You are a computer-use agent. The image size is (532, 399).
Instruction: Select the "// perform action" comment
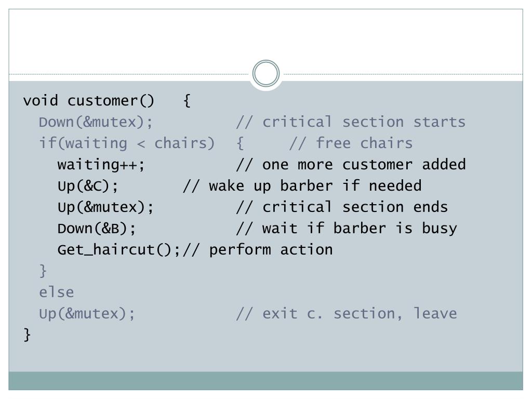pos(258,250)
